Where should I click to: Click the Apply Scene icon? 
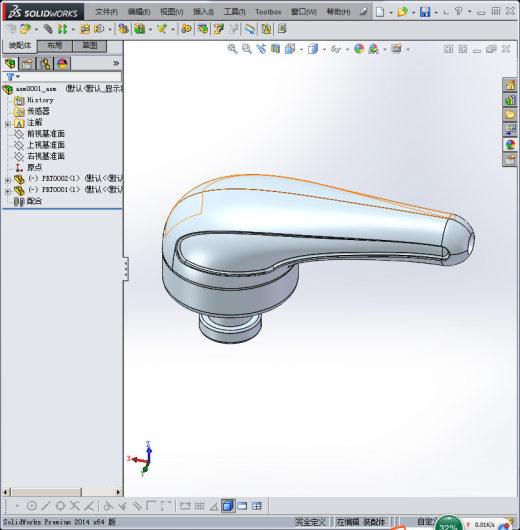[x=374, y=49]
